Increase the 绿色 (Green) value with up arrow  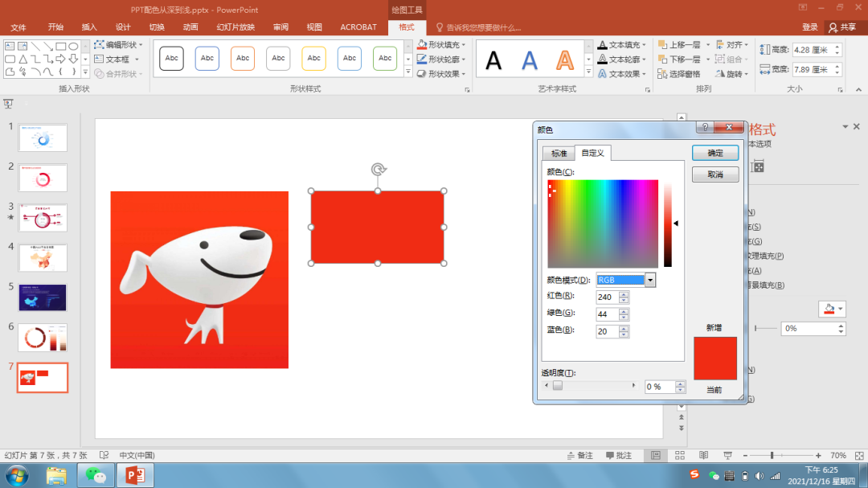(624, 311)
